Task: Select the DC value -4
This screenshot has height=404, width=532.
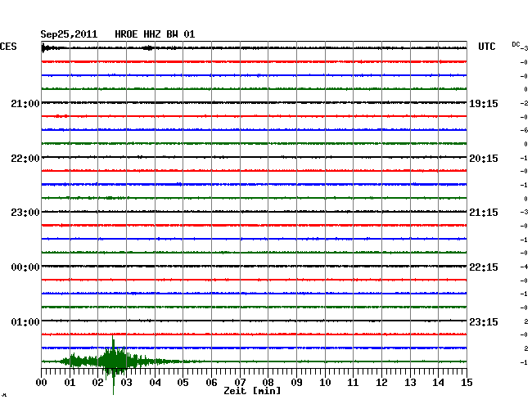Action: pyautogui.click(x=524, y=267)
